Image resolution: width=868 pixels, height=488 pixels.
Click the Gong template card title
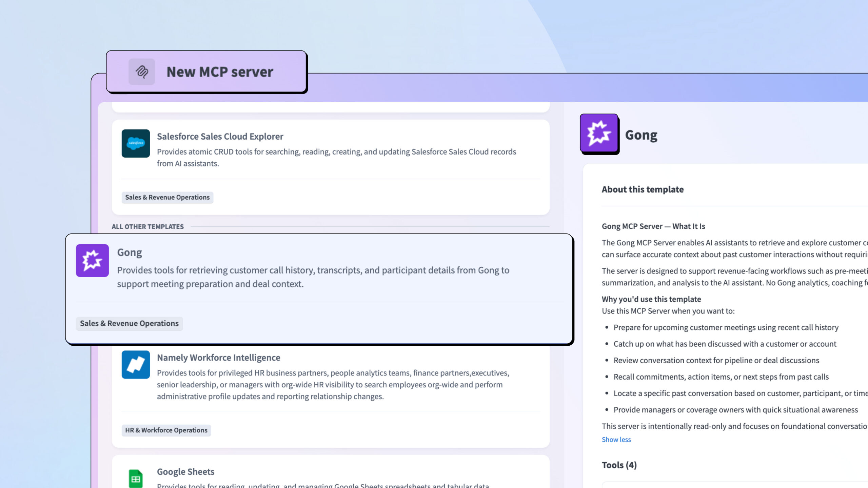pyautogui.click(x=130, y=252)
